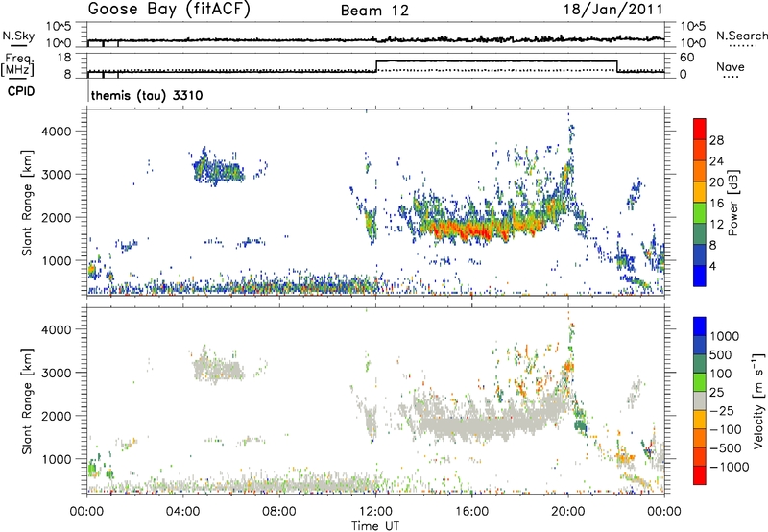
Task: Click the 'themis (tau) 3310' text
Action: tap(147, 95)
